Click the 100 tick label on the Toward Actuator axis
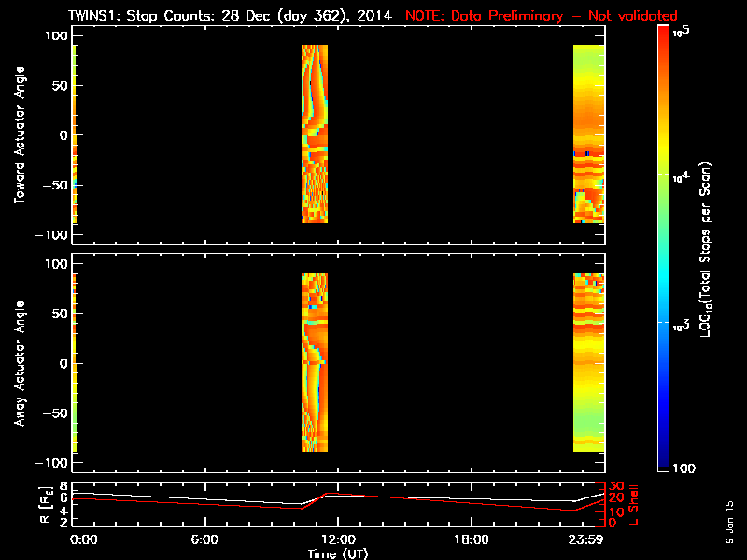The width and height of the screenshot is (747, 560). (57, 35)
